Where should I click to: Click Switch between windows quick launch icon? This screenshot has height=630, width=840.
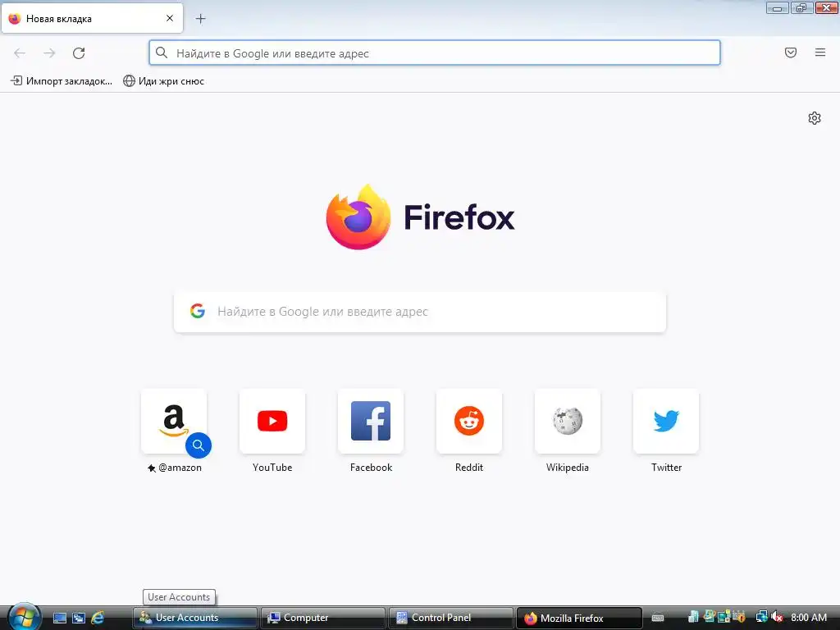(x=79, y=618)
